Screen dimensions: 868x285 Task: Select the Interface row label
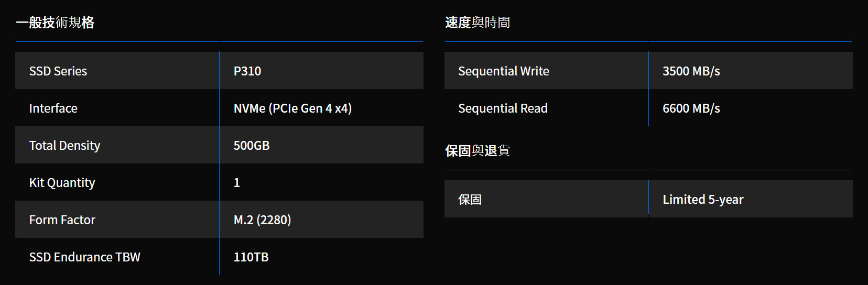(x=53, y=108)
